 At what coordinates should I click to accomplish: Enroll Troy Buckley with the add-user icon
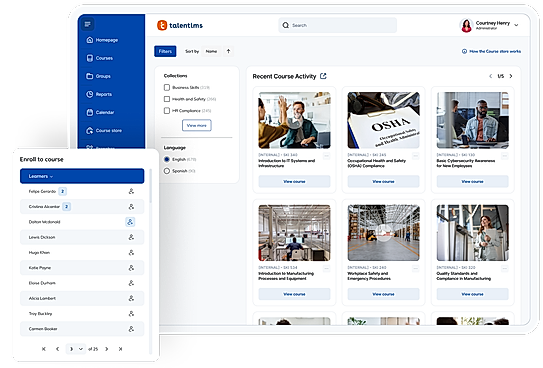click(x=131, y=313)
